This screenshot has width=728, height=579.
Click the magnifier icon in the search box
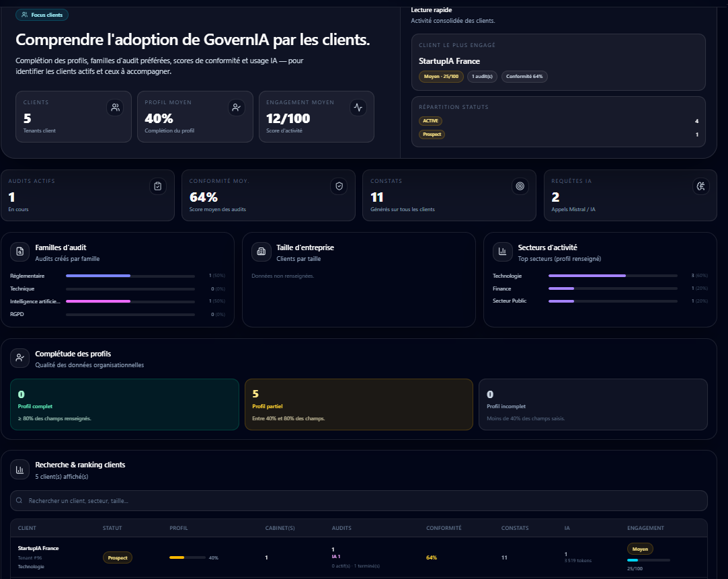[x=19, y=500]
